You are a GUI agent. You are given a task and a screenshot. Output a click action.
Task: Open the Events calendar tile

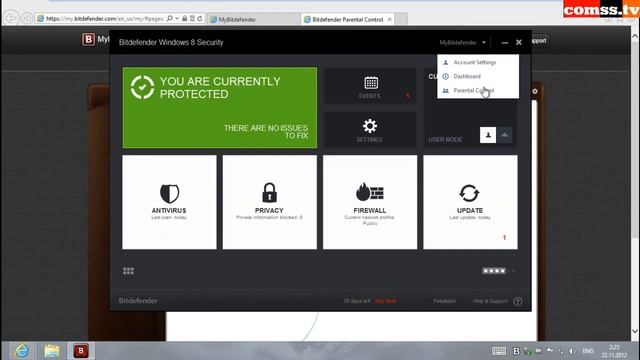tap(370, 86)
